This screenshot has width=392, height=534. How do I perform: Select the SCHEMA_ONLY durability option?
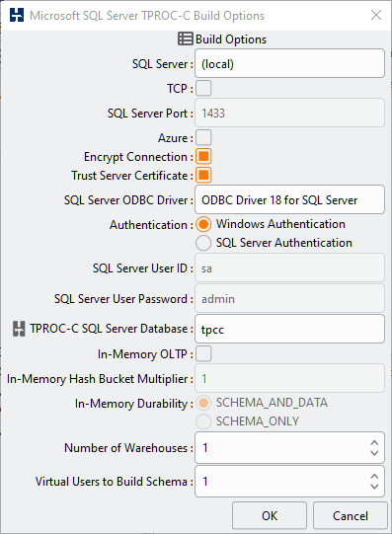[203, 421]
